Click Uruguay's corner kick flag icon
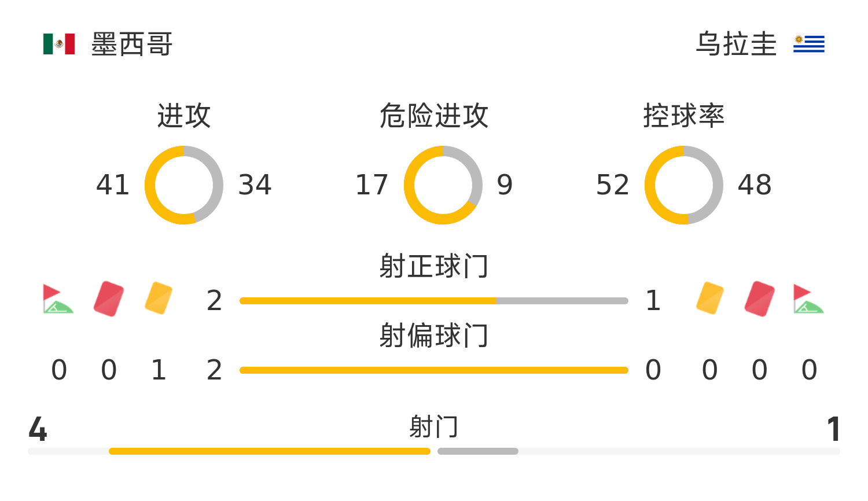Screen dimensions: 868x501 click(x=808, y=299)
